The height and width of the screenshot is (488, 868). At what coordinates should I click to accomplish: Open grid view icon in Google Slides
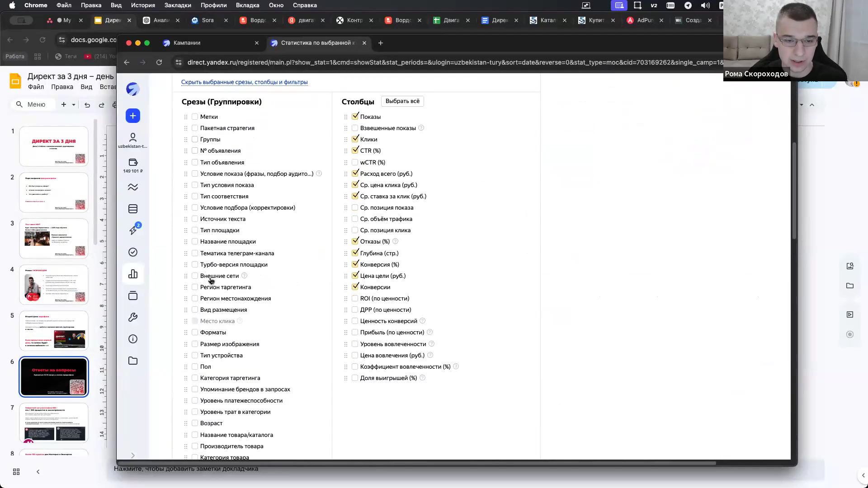[x=16, y=472]
